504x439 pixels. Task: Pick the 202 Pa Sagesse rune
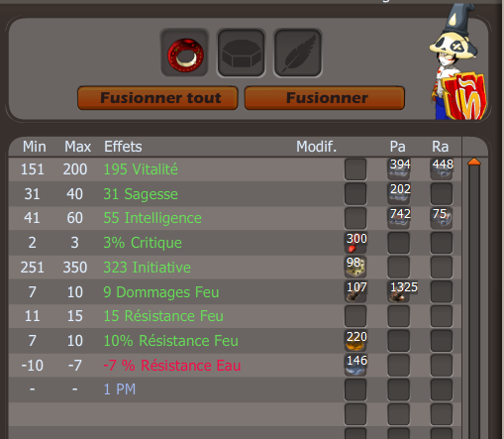point(399,193)
